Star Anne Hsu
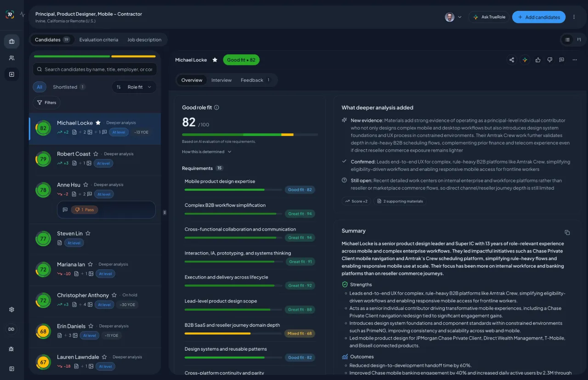This screenshot has height=380, width=588. tap(85, 185)
